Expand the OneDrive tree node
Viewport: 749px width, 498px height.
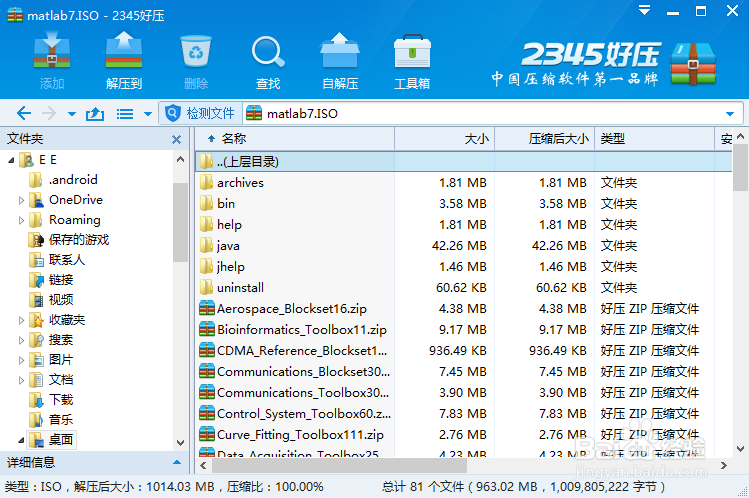[x=21, y=201]
